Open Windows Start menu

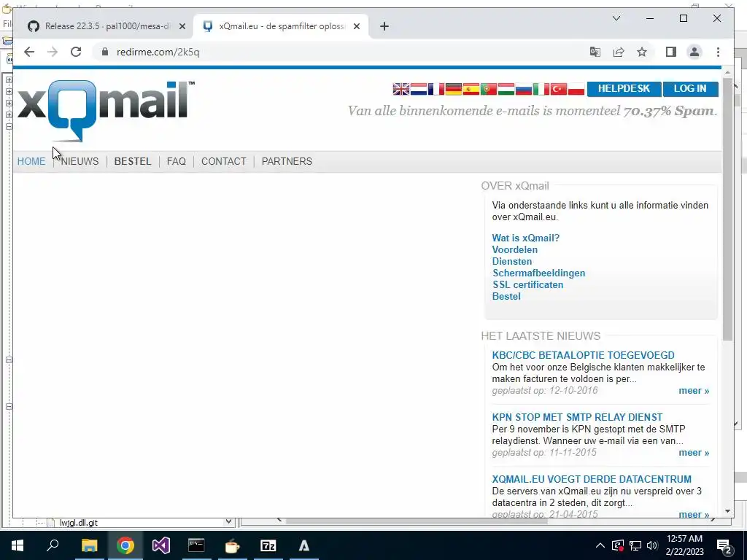click(x=18, y=545)
